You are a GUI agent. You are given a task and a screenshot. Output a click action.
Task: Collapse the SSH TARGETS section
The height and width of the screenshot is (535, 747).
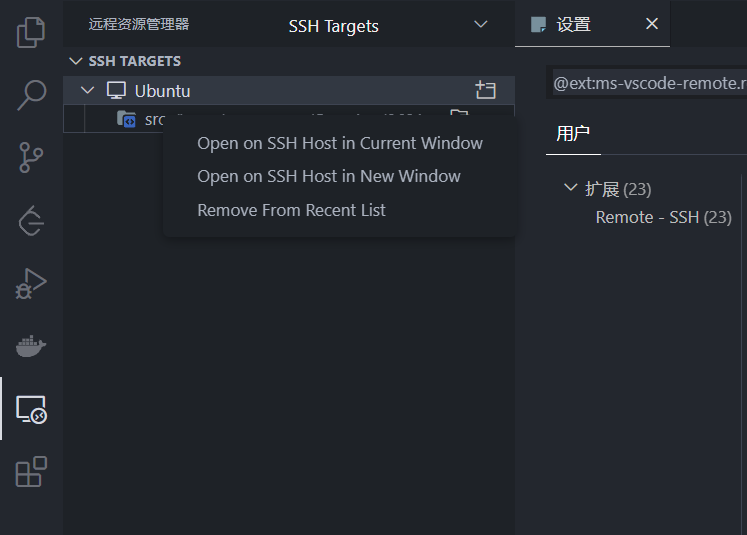point(74,61)
